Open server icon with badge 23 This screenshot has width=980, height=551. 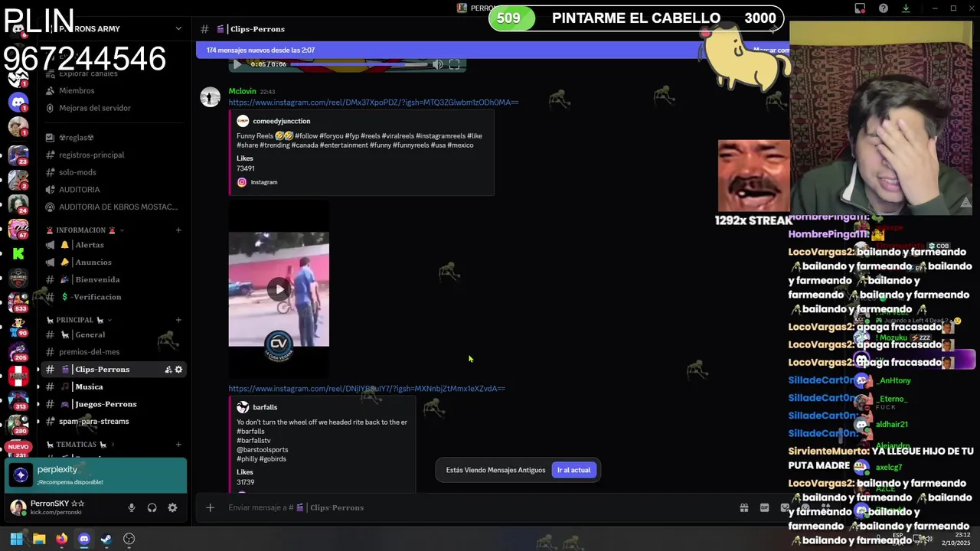pyautogui.click(x=18, y=155)
